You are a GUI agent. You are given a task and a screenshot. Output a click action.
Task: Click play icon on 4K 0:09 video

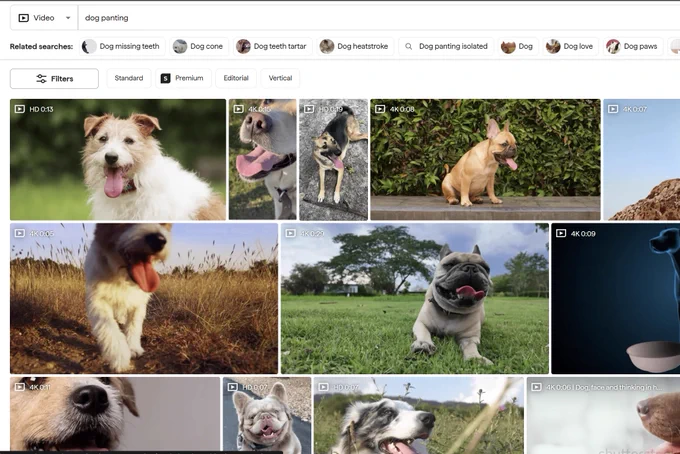(x=561, y=233)
